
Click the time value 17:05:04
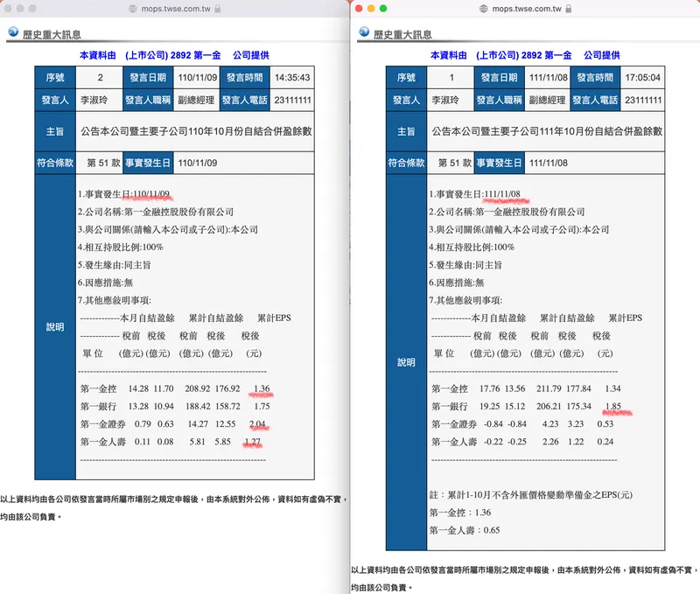pyautogui.click(x=642, y=78)
